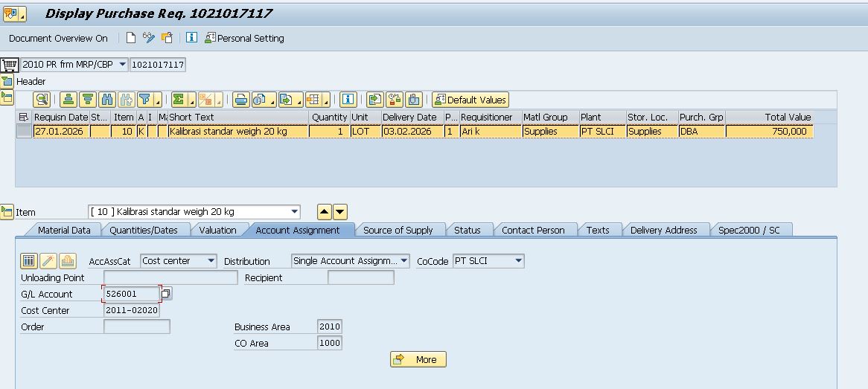Click the More button
The width and height of the screenshot is (868, 389).
418,359
